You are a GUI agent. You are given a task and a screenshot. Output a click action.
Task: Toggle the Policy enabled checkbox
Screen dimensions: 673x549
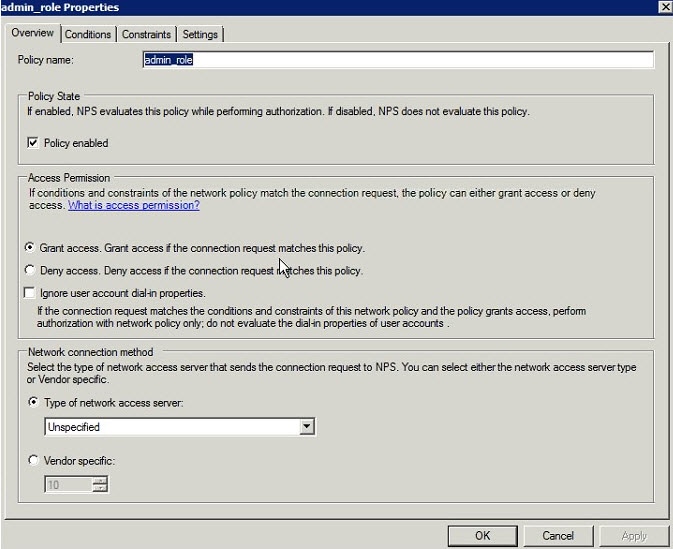click(33, 143)
